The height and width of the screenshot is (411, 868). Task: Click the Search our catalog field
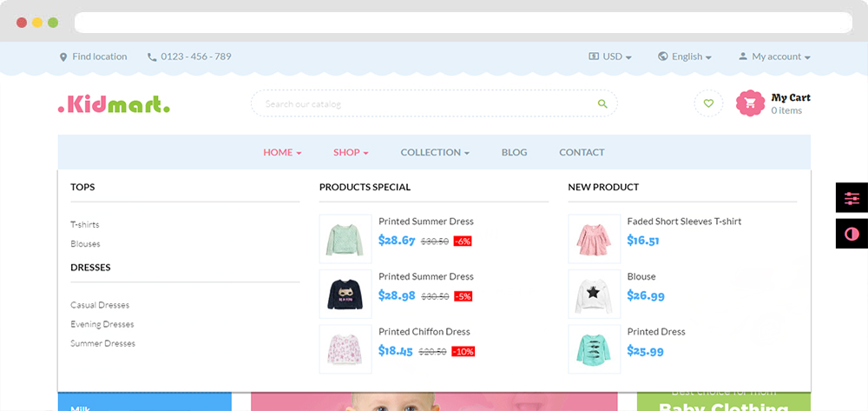click(x=434, y=103)
